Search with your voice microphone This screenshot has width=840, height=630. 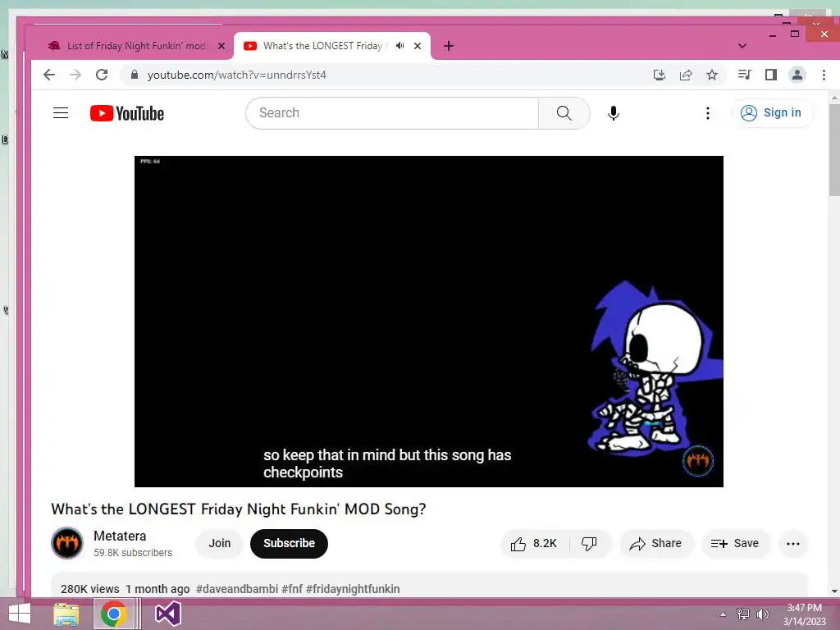coord(614,113)
